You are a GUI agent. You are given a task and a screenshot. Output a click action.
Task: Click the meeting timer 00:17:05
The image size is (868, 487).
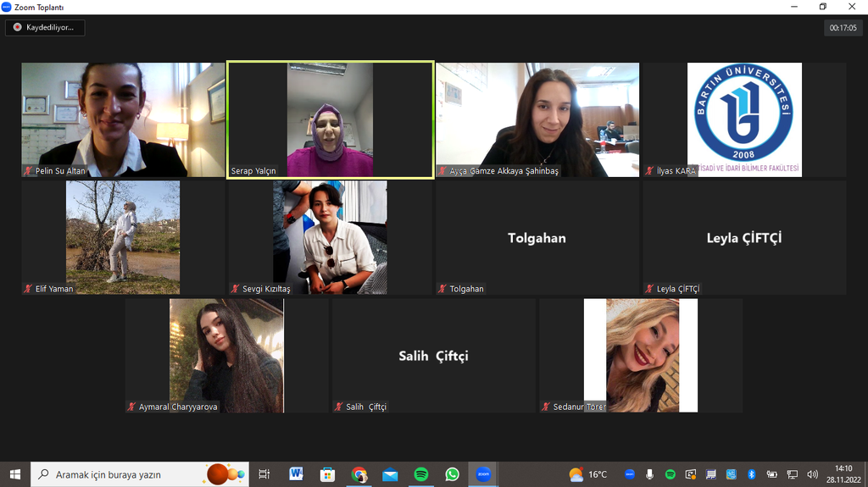tap(843, 28)
